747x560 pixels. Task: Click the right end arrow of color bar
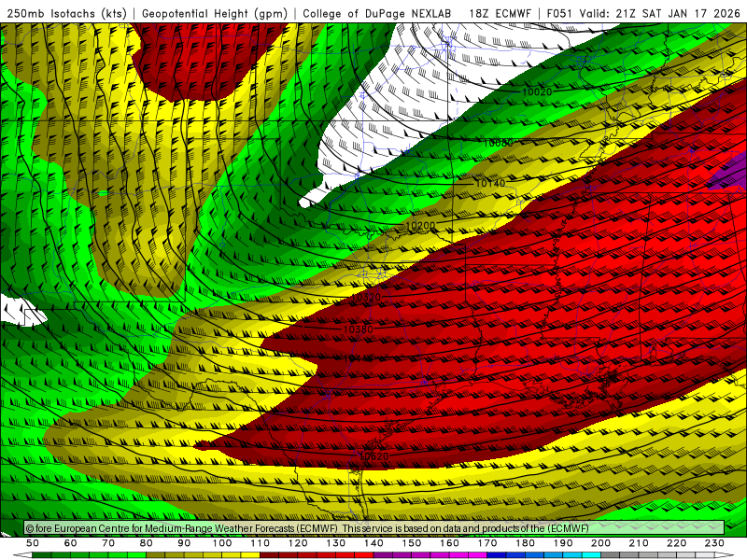(725, 555)
